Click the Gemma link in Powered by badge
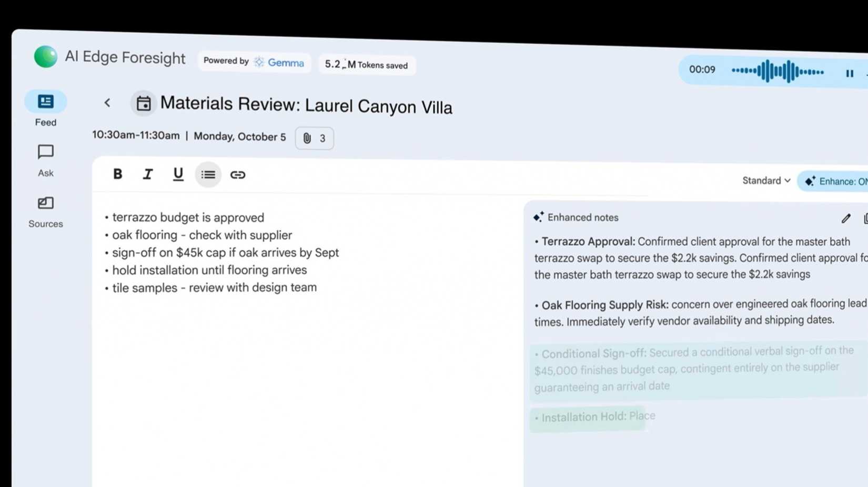 (279, 63)
